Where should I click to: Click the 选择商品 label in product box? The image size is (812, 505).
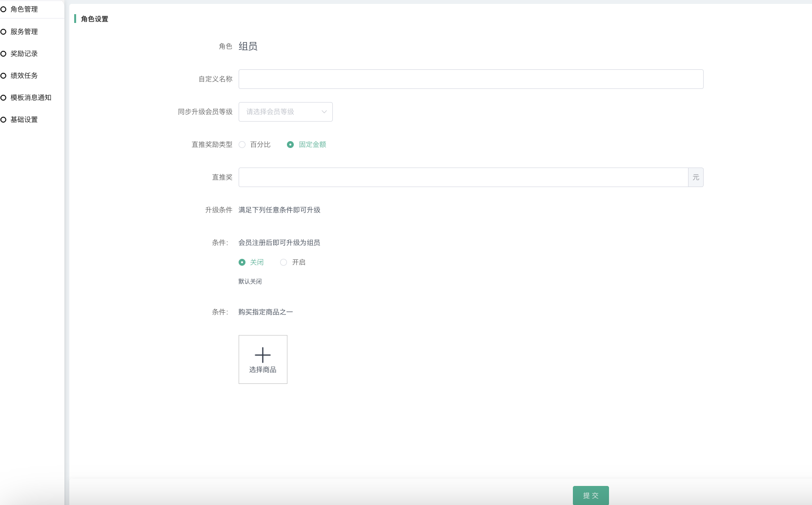click(x=263, y=370)
